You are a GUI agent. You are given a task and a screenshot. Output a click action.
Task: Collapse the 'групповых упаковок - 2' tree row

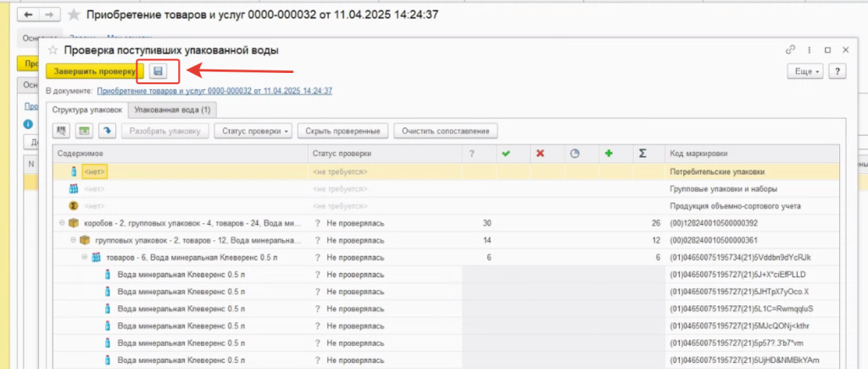tap(74, 240)
